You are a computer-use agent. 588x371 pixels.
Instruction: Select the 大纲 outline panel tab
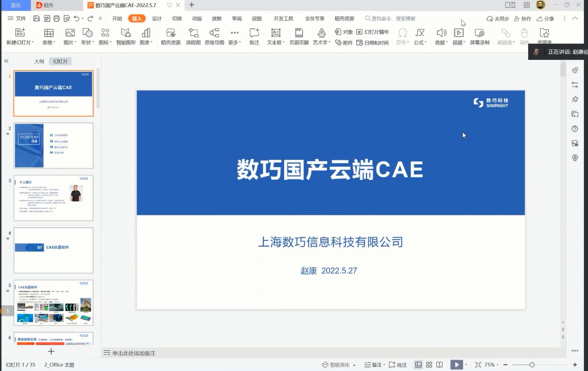[x=39, y=61]
